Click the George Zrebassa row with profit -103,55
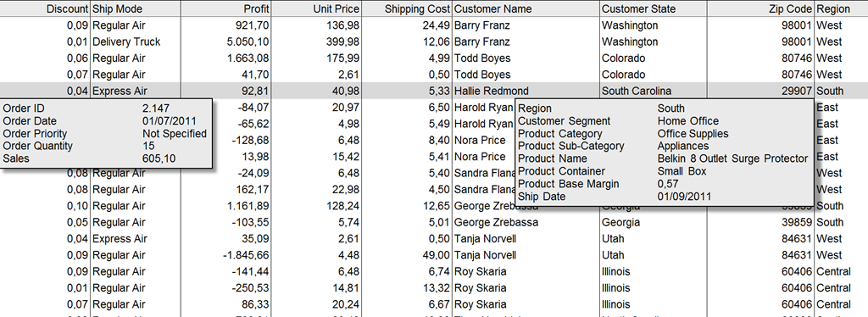This screenshot has height=317, width=868. click(x=434, y=222)
